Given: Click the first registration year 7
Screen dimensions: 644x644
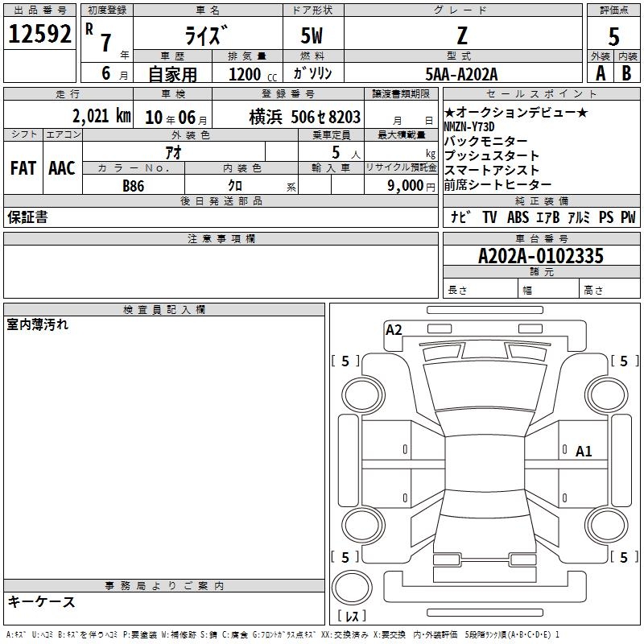Looking at the screenshot, I should point(106,43).
